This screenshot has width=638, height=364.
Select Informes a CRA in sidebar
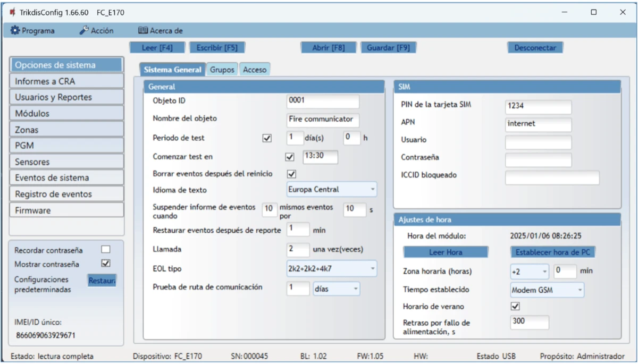(x=66, y=81)
